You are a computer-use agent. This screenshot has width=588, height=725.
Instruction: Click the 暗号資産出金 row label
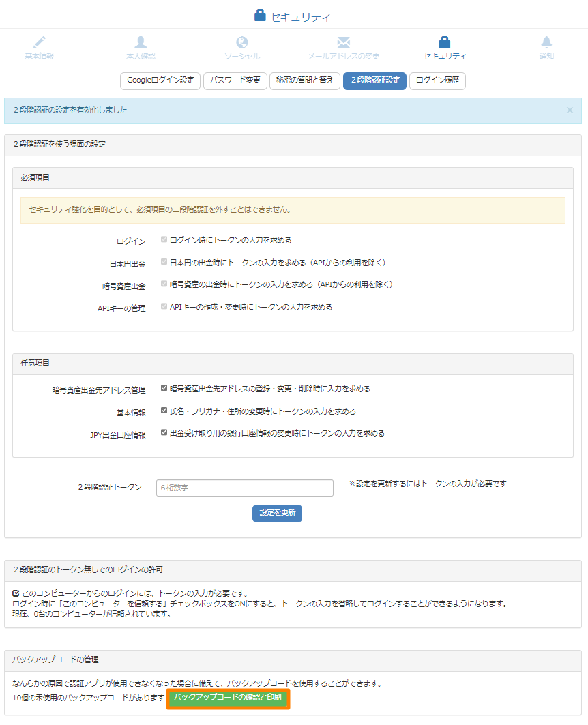click(124, 286)
